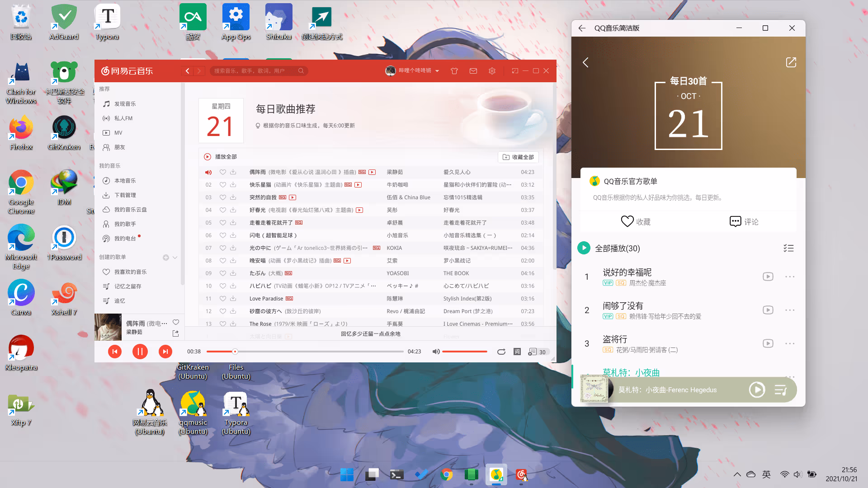This screenshot has height=488, width=868.
Task: Select the 1Password desktop icon
Action: [64, 243]
